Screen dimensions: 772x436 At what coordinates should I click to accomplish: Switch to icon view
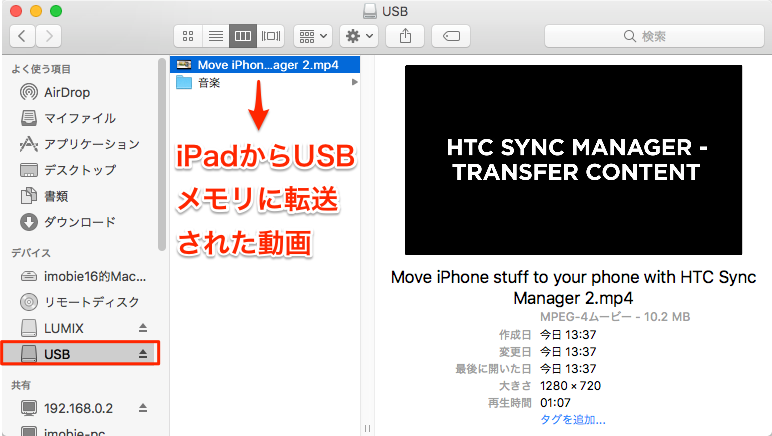[x=188, y=36]
